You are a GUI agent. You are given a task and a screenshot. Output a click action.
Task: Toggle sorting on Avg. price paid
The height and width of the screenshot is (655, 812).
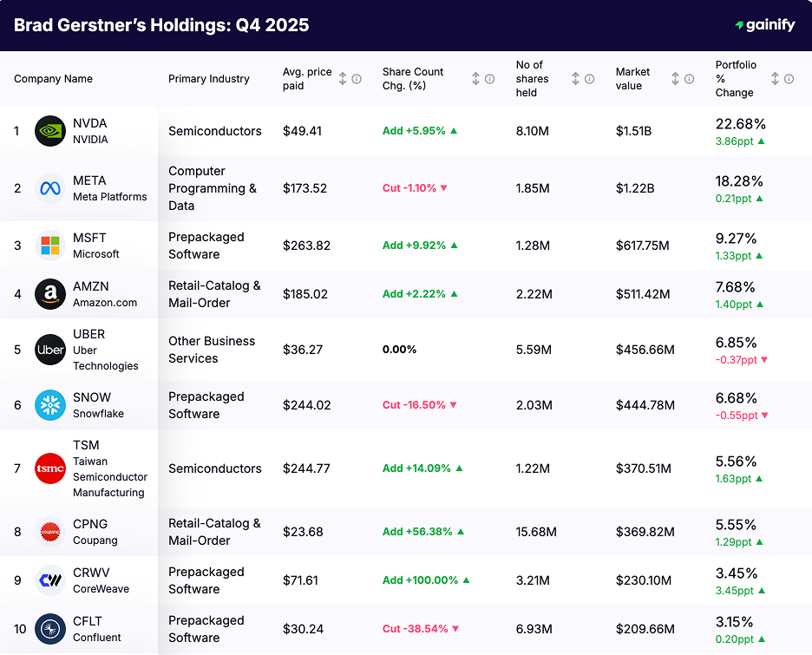tap(342, 78)
